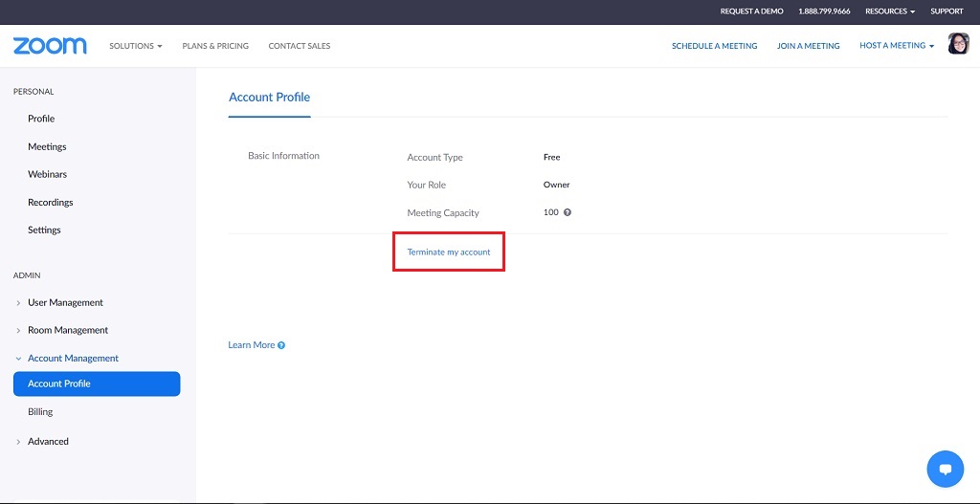The image size is (980, 504).
Task: Open Profile in the Personal section
Action: (41, 119)
